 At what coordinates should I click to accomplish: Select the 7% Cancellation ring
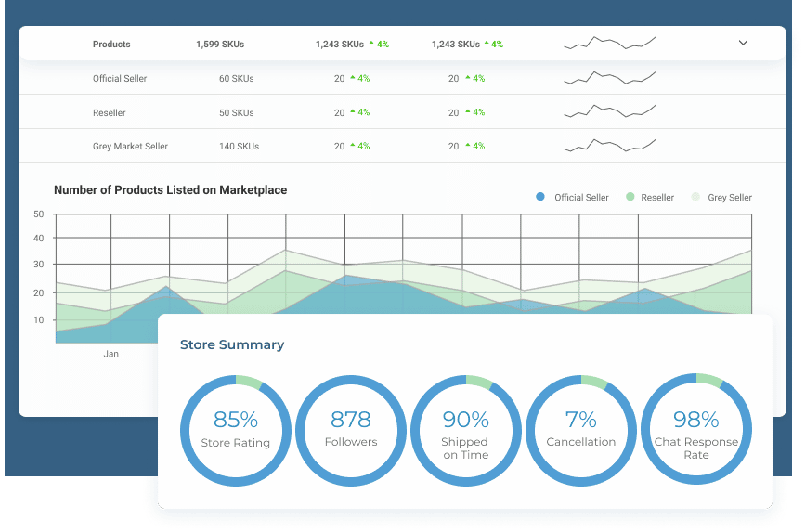point(580,428)
